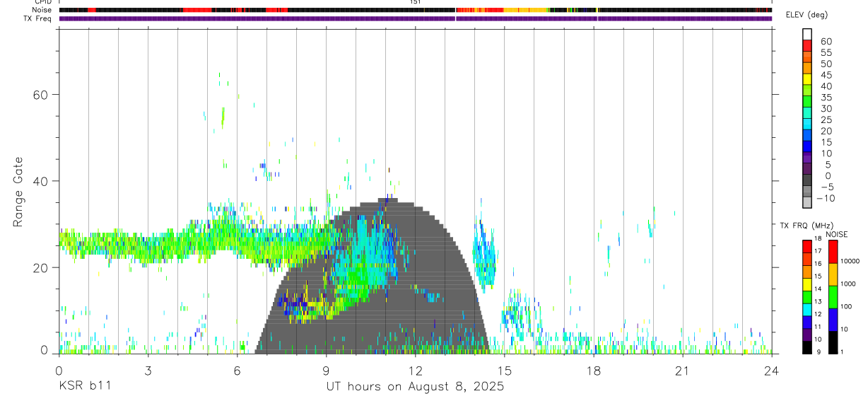The height and width of the screenshot is (401, 868).
Task: Pick the 15 UT hour tick label
Action: click(x=504, y=371)
